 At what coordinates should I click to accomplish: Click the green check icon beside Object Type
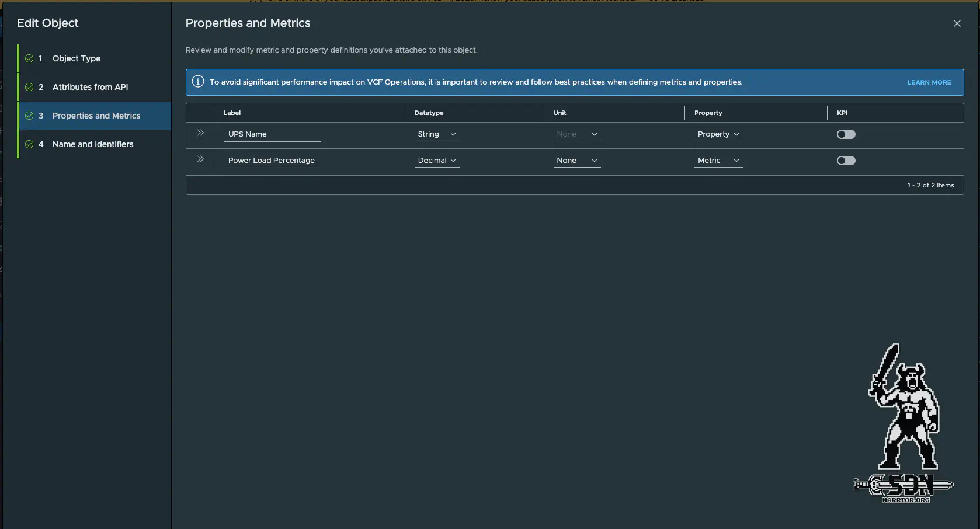click(x=29, y=58)
